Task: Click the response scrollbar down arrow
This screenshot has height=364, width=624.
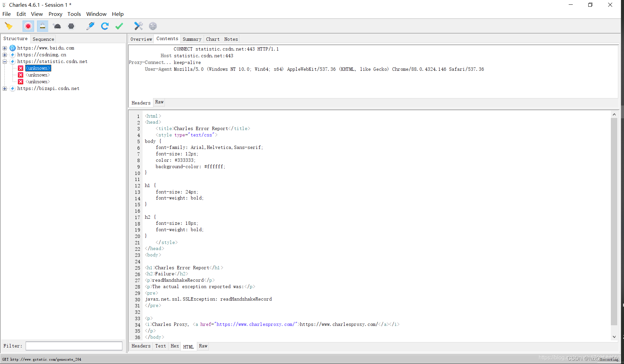Action: coord(614,337)
